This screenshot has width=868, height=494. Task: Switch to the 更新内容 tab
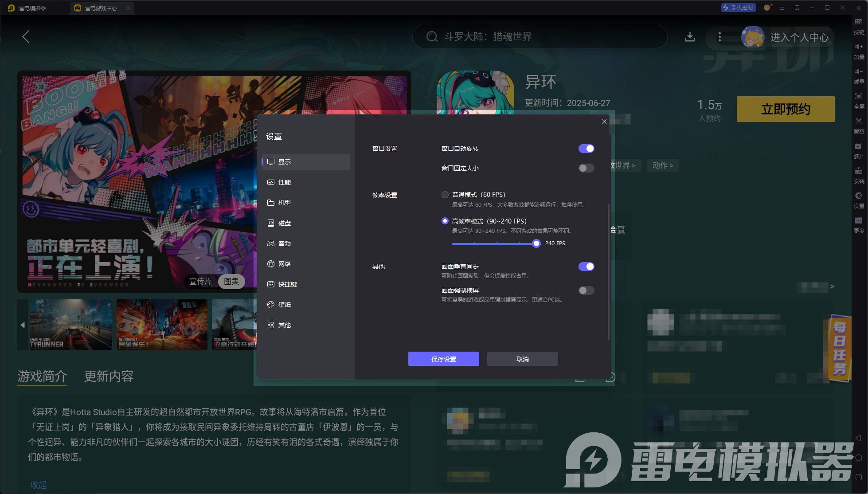[x=109, y=376]
